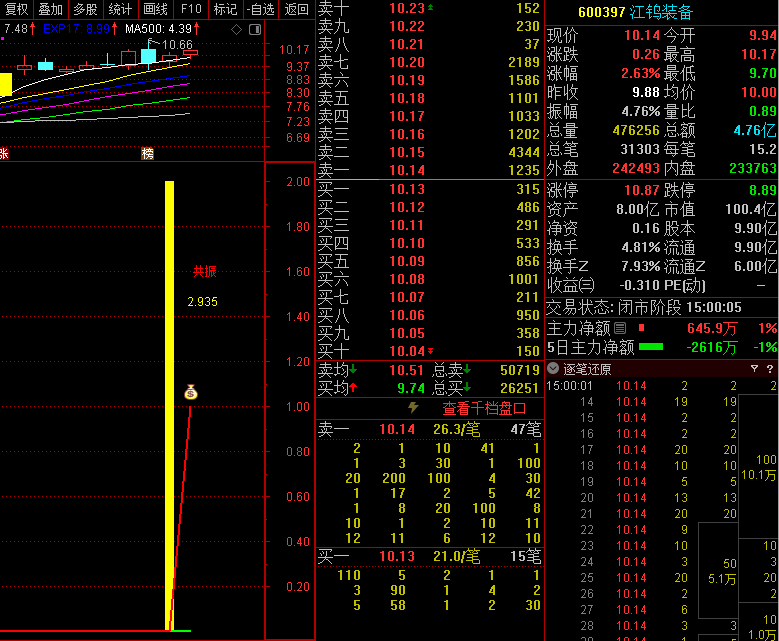Open the 复权 menu
This screenshot has width=779, height=641.
tap(17, 9)
